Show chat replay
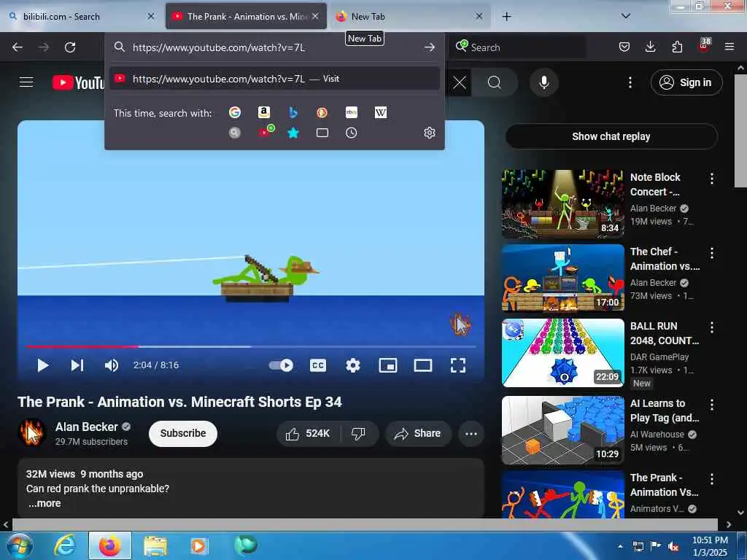747x560 pixels. click(x=611, y=136)
